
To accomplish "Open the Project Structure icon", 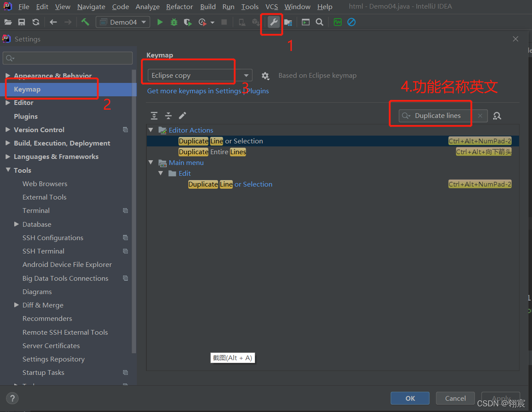I will tap(288, 22).
